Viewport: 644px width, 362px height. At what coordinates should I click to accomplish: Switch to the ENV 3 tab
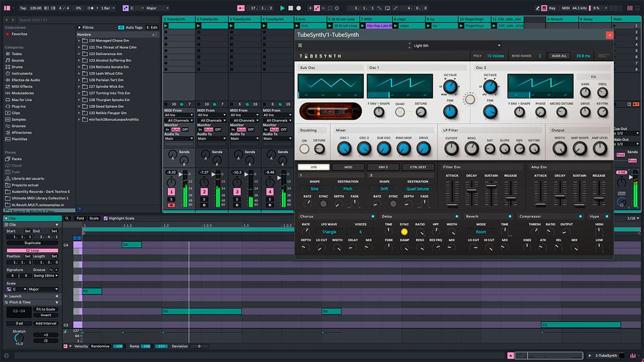(382, 167)
